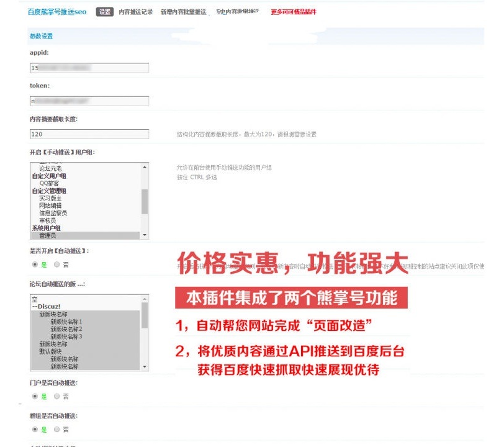Select 新版块名称1 in forum board list

coord(66,322)
